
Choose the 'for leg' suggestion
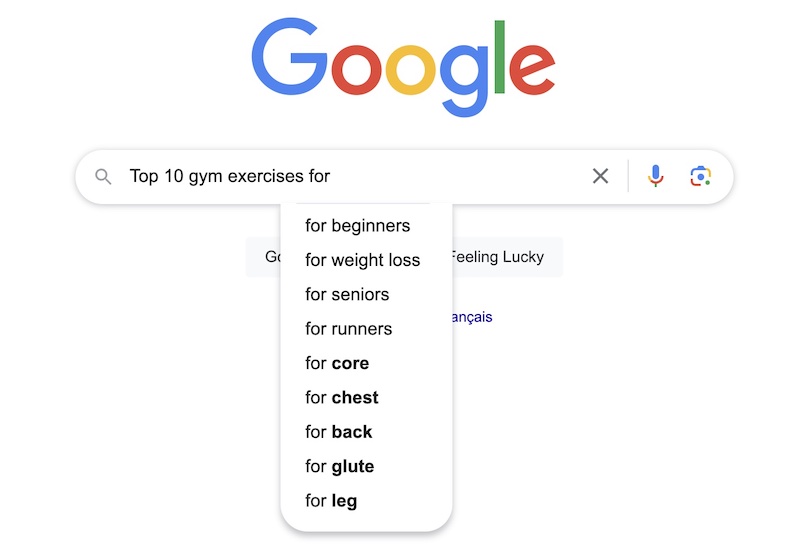[331, 501]
